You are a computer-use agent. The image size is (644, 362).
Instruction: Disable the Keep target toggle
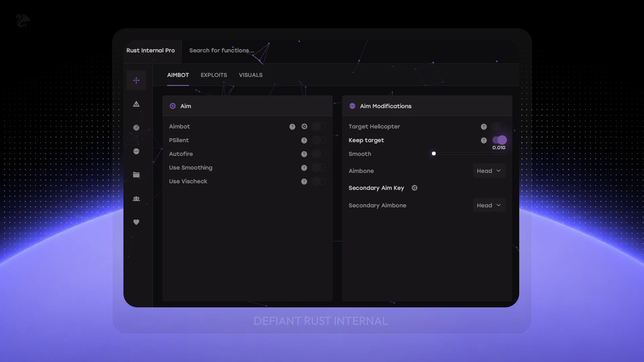499,140
